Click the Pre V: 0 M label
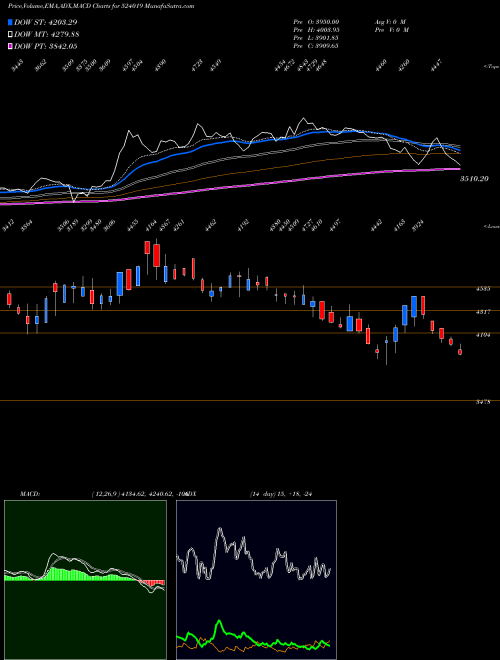This screenshot has height=660, width=500. [x=391, y=30]
